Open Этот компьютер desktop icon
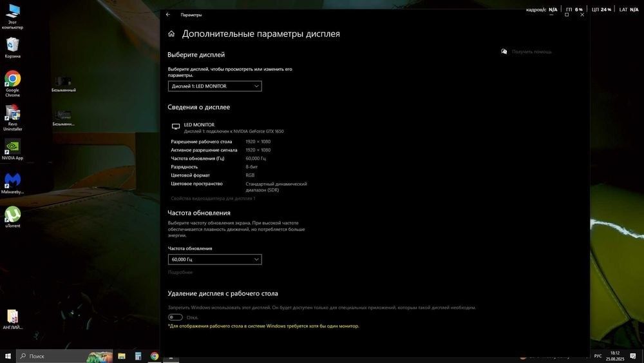This screenshot has height=363, width=644. point(12,17)
